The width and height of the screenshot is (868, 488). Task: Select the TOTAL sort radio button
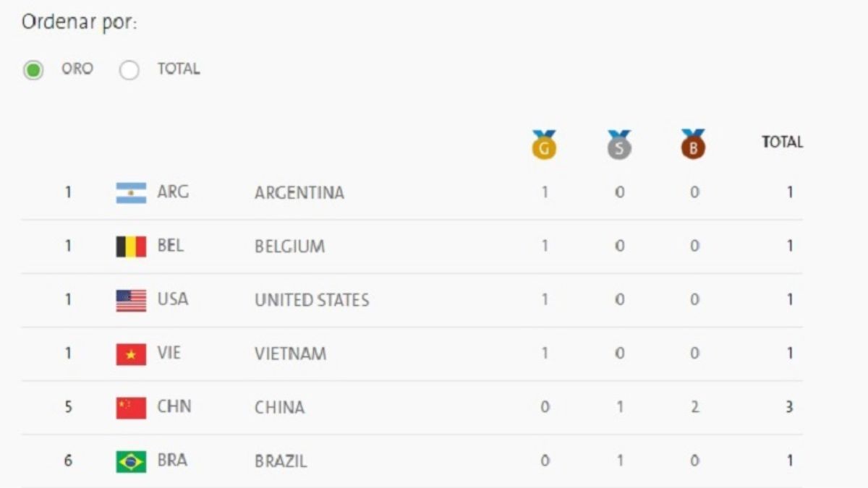pos(129,70)
